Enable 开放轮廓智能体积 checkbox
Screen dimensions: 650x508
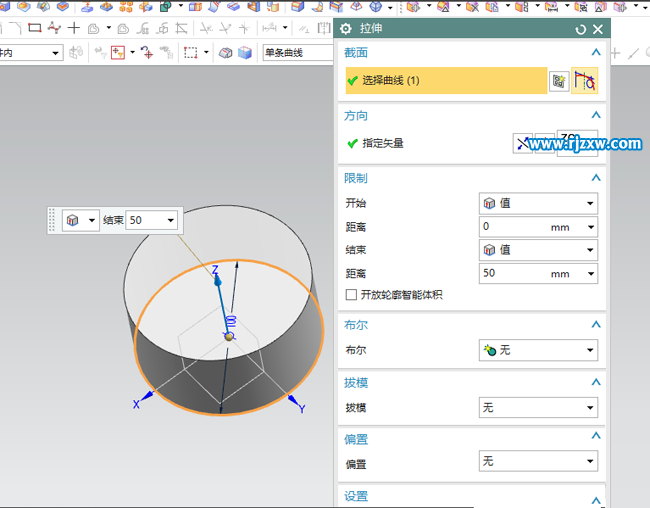coord(351,295)
